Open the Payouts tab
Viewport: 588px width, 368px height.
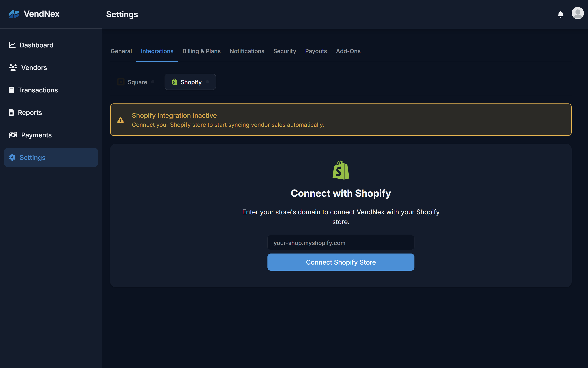click(316, 51)
